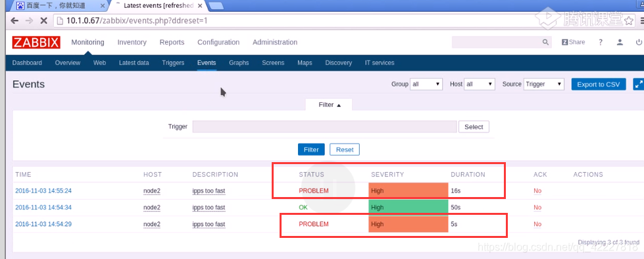Click the Select trigger button

point(474,127)
